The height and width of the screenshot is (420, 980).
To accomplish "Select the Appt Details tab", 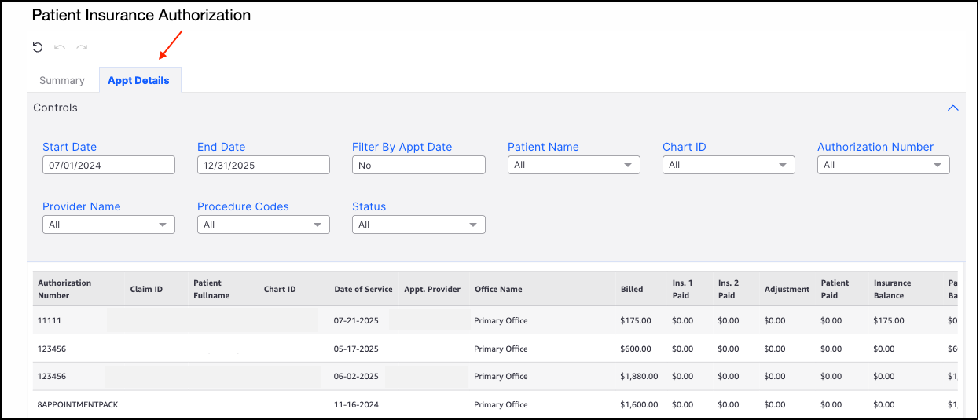I will [138, 80].
